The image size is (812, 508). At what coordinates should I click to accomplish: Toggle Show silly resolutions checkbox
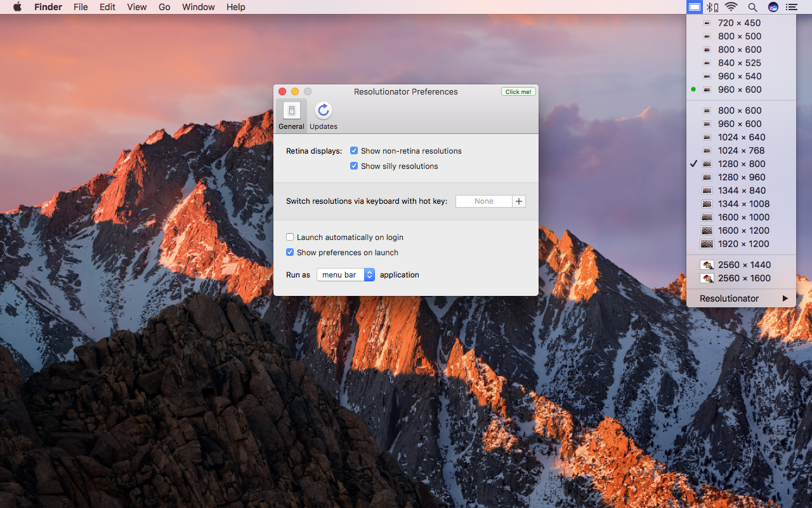[x=354, y=166]
